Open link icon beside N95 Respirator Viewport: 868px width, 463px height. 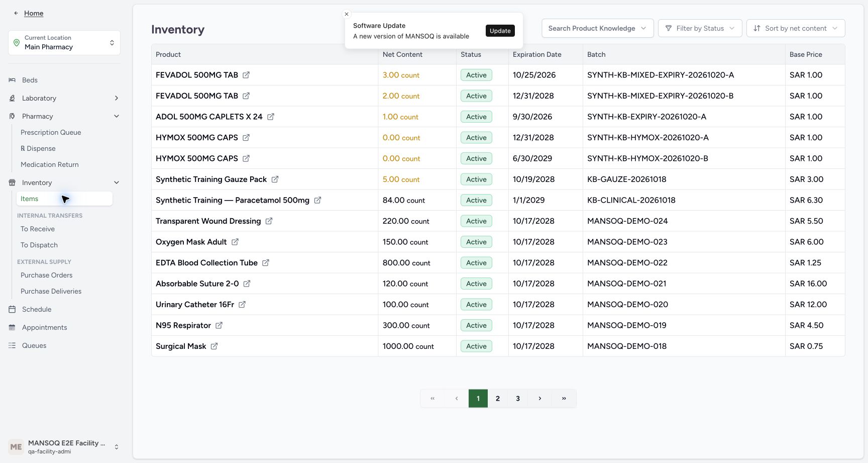[x=219, y=325]
